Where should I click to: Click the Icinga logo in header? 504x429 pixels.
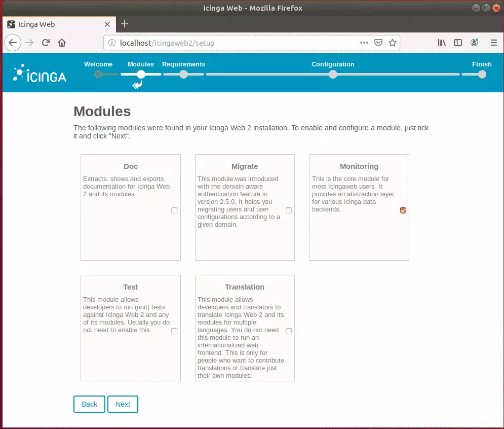click(40, 74)
